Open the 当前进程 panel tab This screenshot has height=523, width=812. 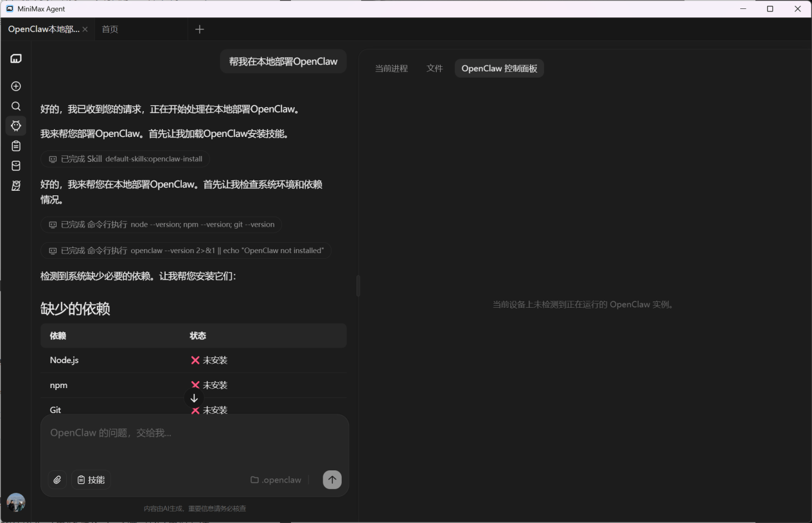point(391,68)
